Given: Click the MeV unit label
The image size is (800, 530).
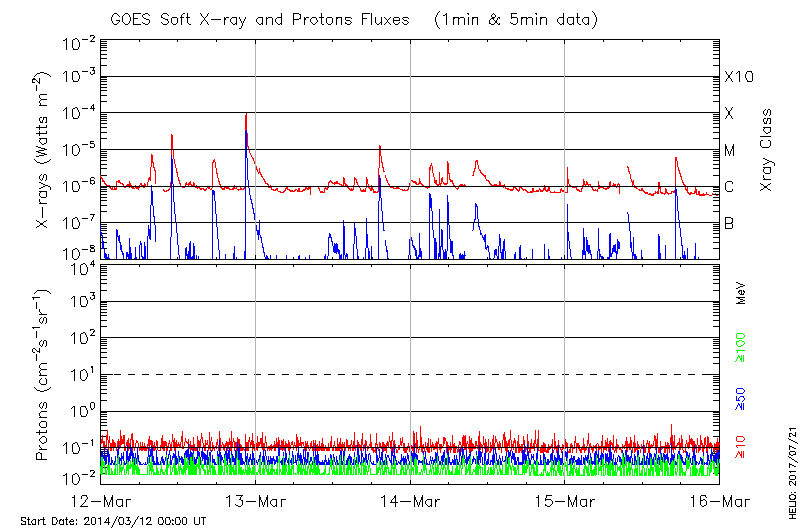Looking at the screenshot, I should 742,294.
